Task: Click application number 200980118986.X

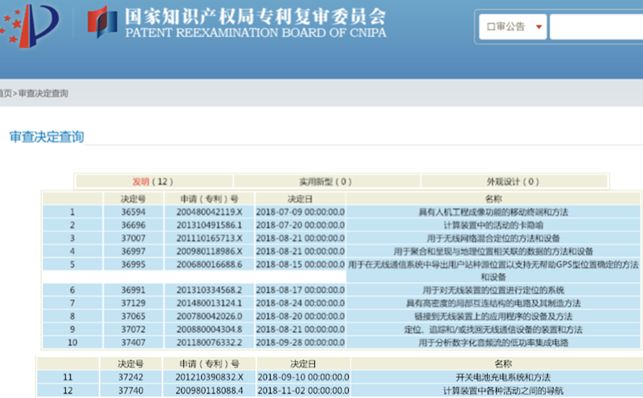Action: coord(209,251)
